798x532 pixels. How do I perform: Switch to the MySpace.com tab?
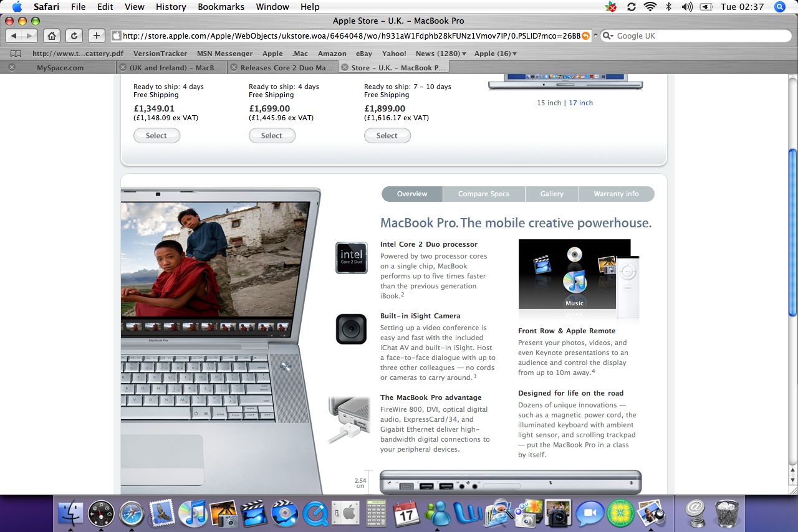click(60, 67)
